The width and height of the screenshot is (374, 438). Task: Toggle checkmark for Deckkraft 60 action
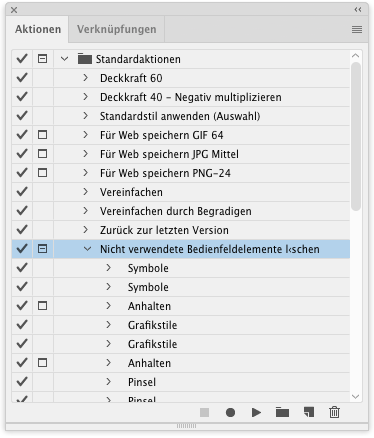click(22, 78)
